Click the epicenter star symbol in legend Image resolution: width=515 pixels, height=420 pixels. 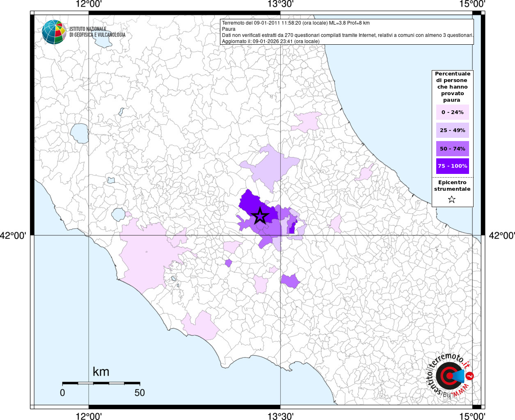point(452,199)
